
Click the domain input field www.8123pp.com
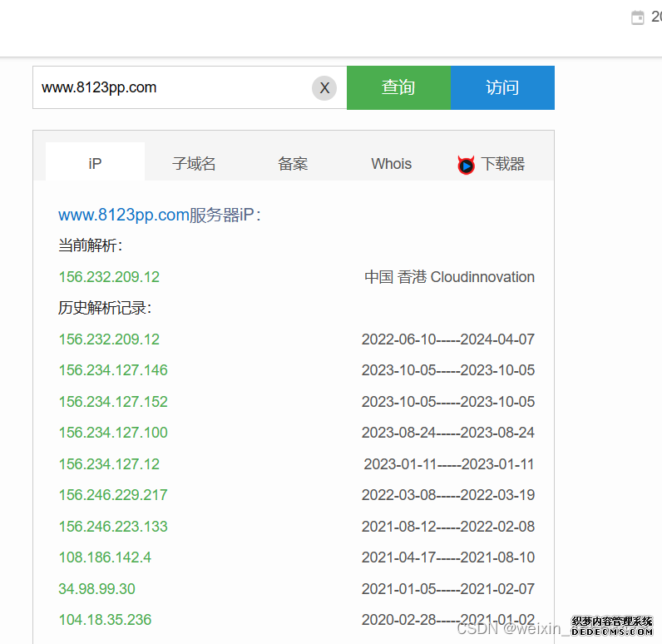(170, 87)
